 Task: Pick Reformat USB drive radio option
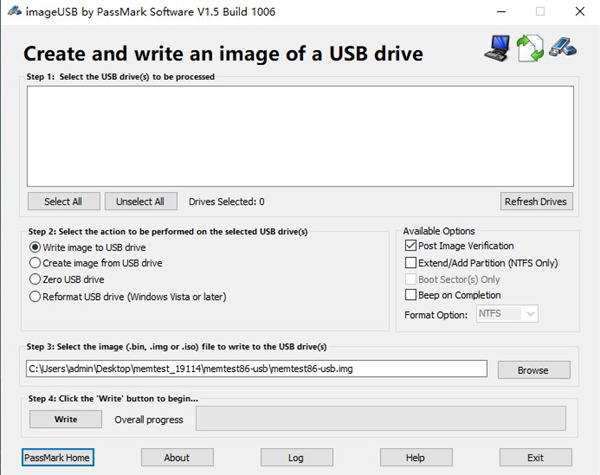coord(36,296)
